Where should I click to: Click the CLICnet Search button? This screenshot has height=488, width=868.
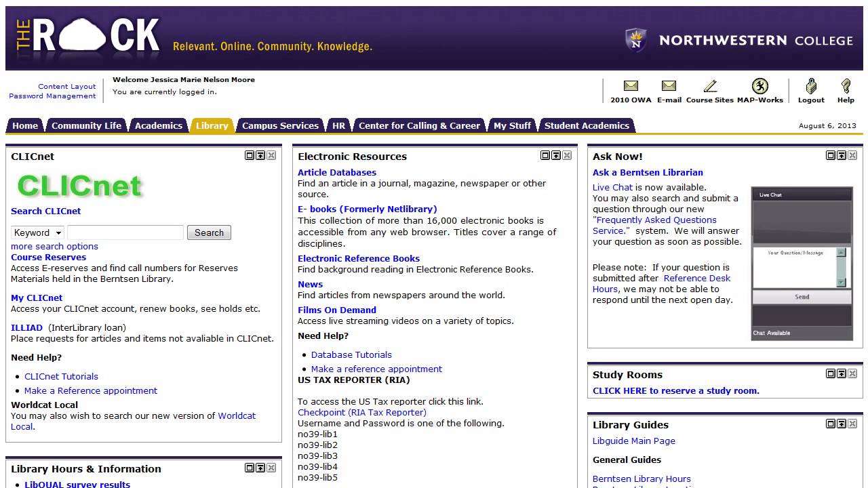209,232
